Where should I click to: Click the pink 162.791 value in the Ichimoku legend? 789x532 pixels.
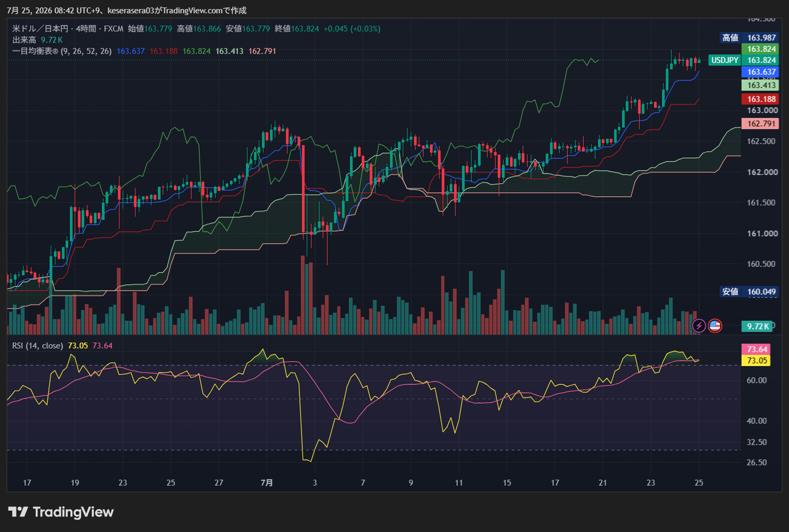[x=263, y=51]
